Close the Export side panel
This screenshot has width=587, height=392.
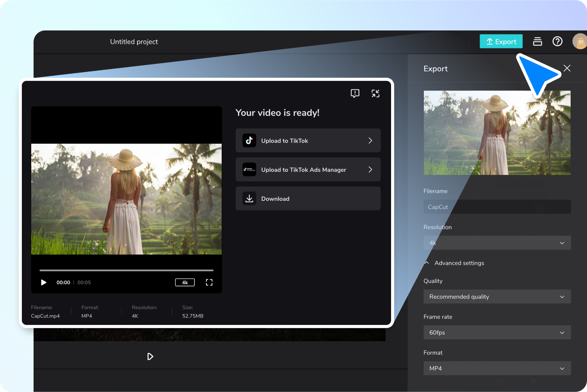click(x=567, y=68)
